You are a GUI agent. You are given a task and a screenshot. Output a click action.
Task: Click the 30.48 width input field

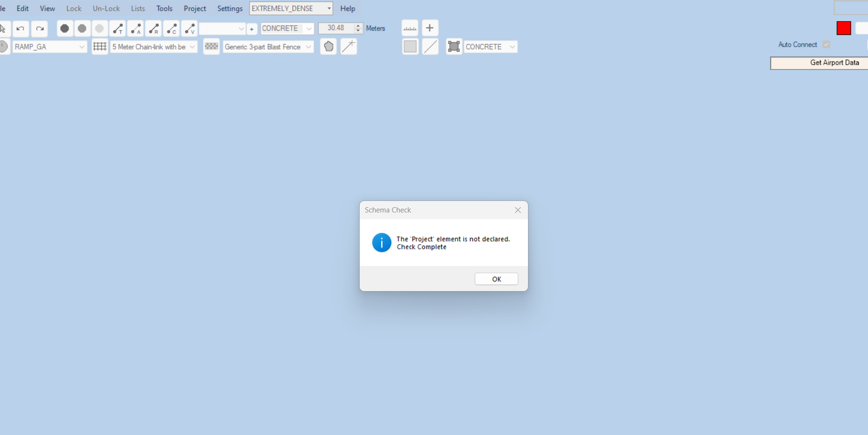[336, 28]
